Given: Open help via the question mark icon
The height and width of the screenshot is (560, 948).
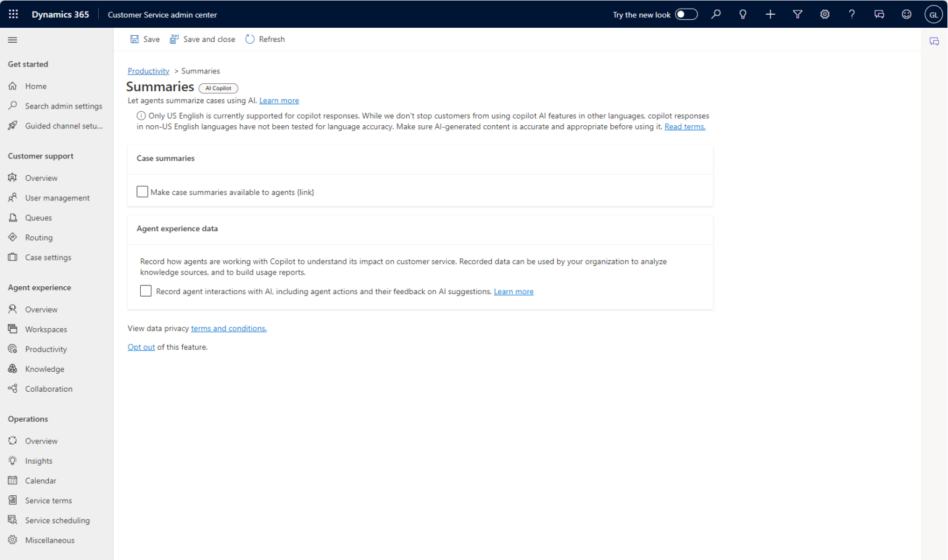Looking at the screenshot, I should point(851,14).
